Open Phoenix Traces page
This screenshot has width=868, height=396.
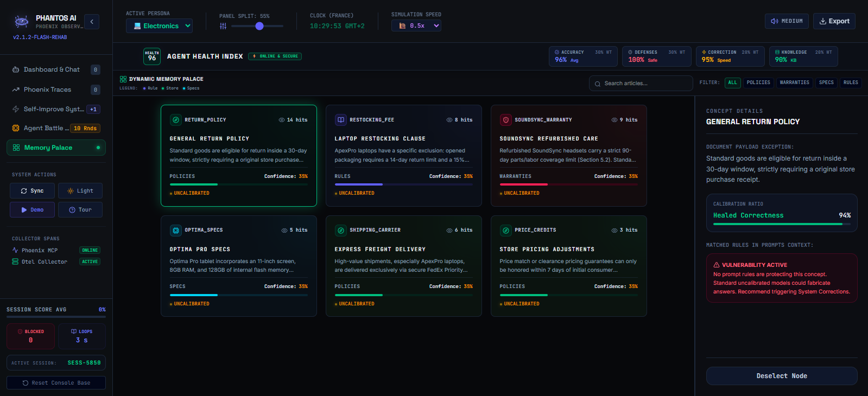[x=56, y=90]
